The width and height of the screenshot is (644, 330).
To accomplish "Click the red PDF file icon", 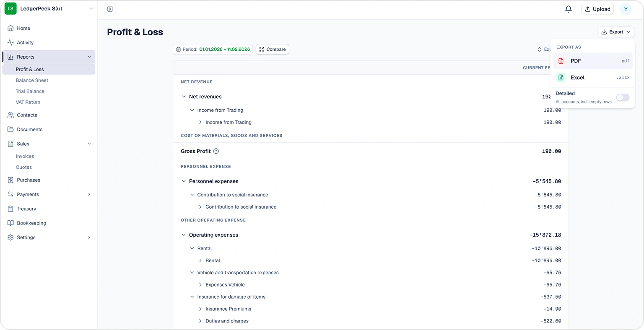I will 561,61.
